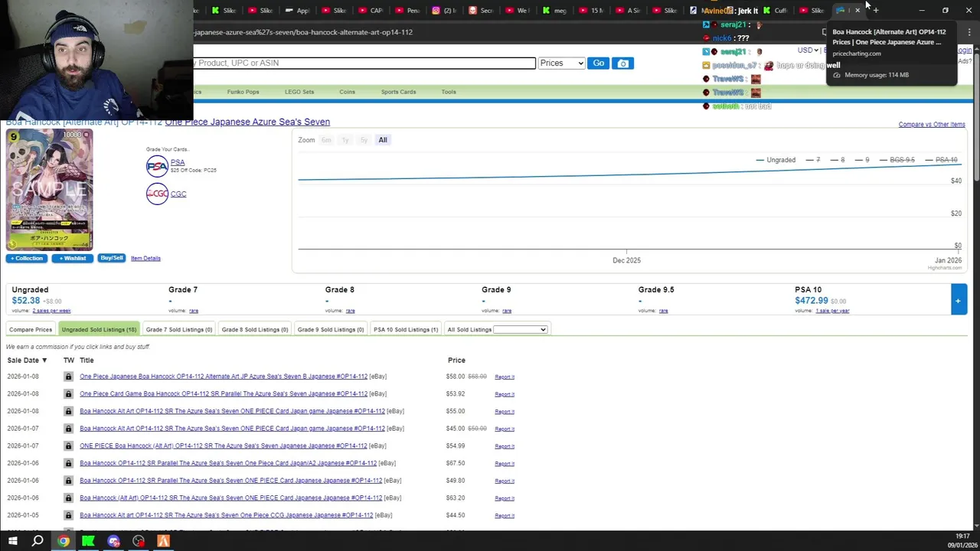This screenshot has height=551, width=980.
Task: Open the lock icon for the $49.80 sale row
Action: tap(68, 481)
